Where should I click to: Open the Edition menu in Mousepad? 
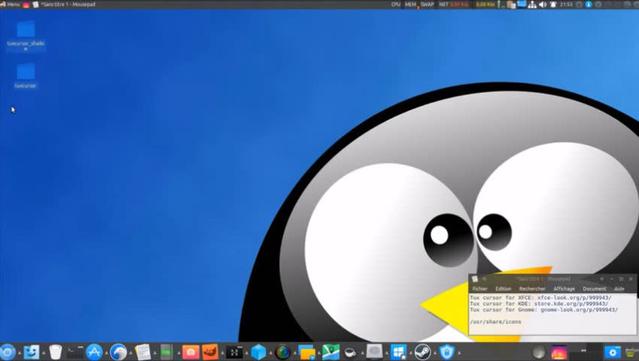click(x=503, y=288)
